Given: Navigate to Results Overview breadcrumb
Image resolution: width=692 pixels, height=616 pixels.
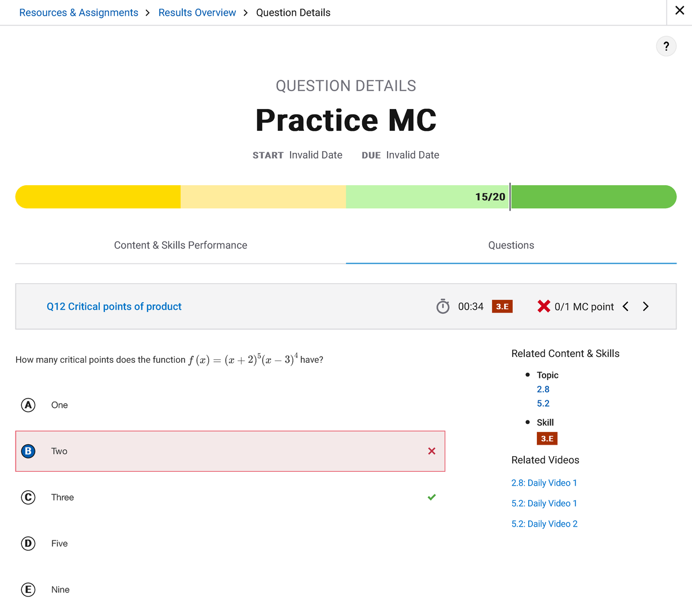Looking at the screenshot, I should [x=197, y=13].
